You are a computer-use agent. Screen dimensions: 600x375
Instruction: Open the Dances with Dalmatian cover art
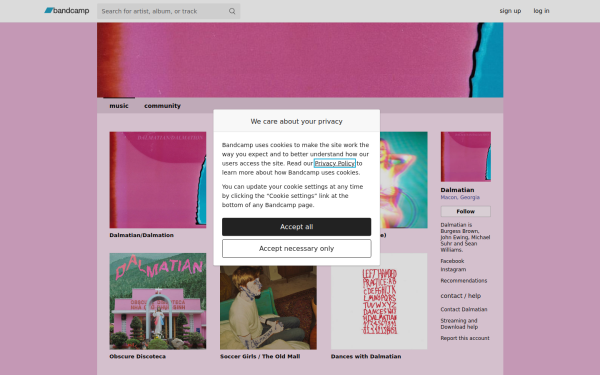[x=379, y=301]
